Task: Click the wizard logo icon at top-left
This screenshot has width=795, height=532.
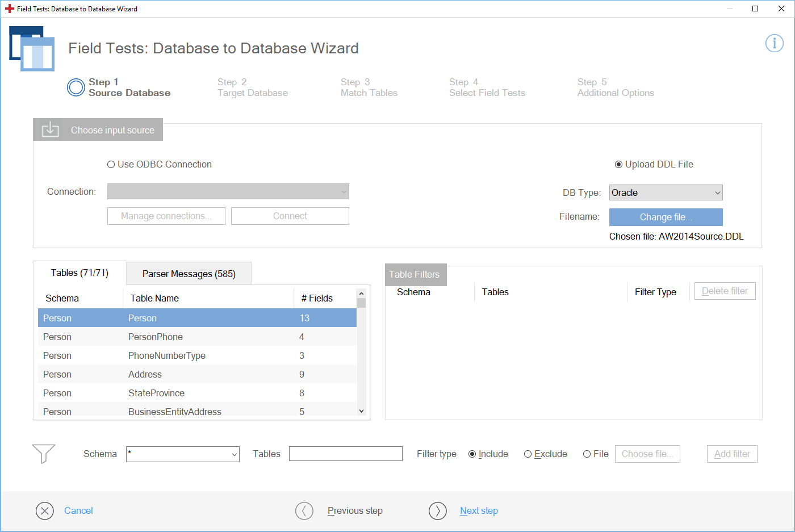Action: pos(32,49)
